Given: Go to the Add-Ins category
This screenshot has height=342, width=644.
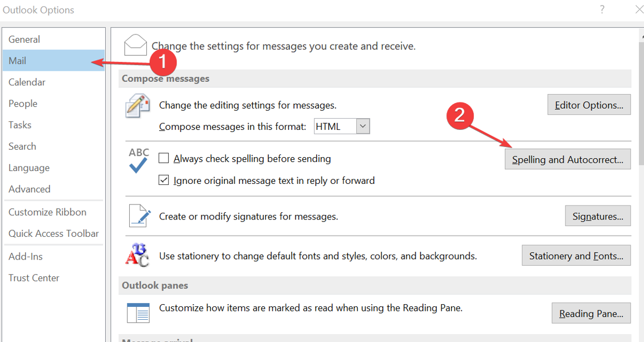Looking at the screenshot, I should 53,256.
